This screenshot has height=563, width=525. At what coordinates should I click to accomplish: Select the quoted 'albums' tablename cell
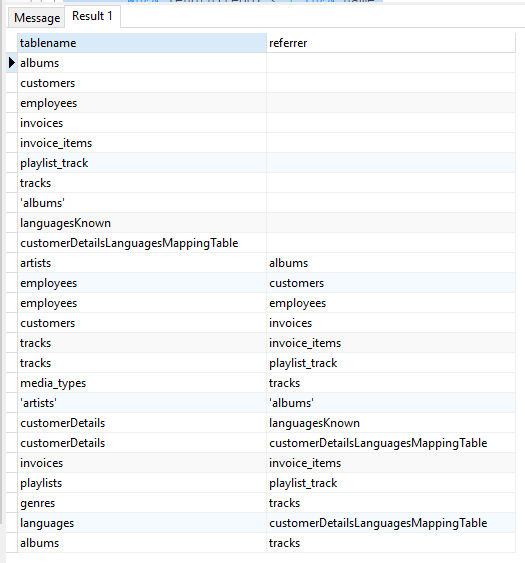click(142, 203)
